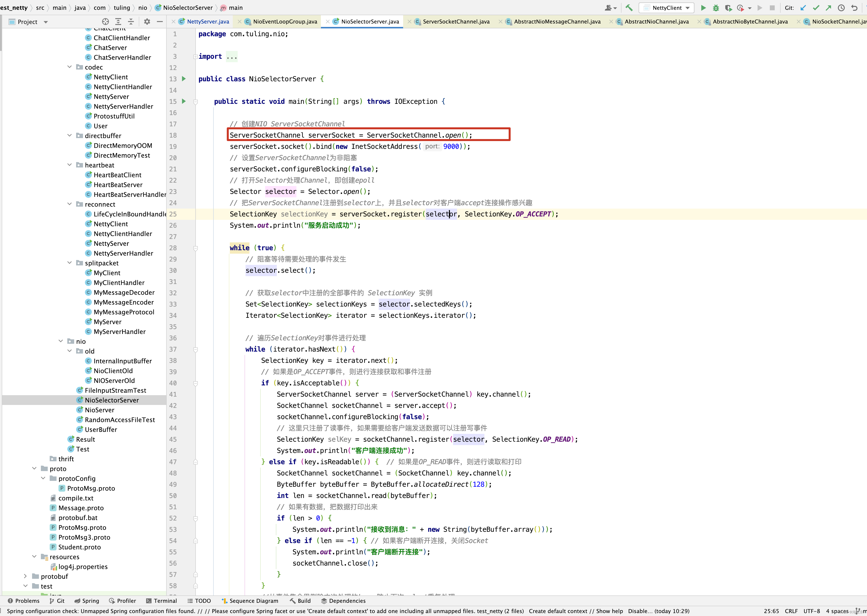Collapse the nio folder
This screenshot has width=867, height=616.
pos(61,341)
